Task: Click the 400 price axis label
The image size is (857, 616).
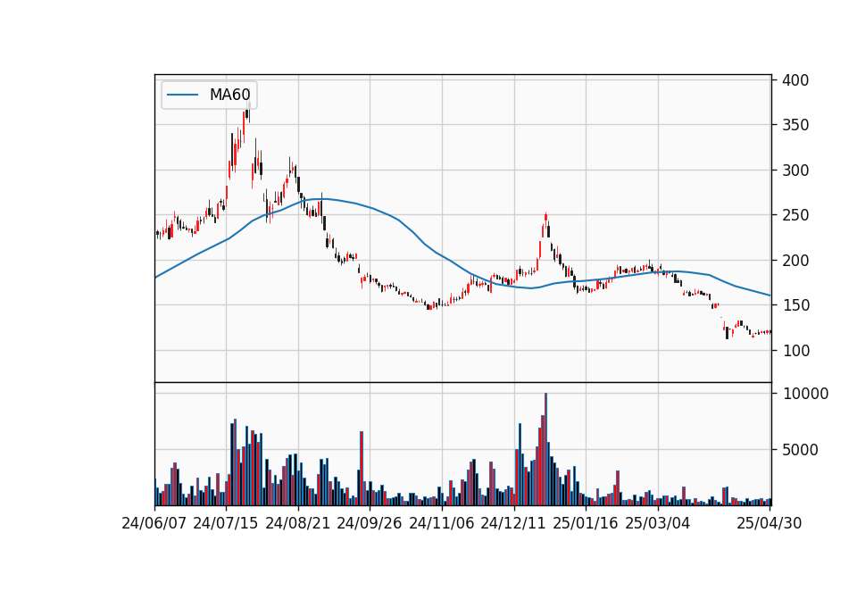Action: coord(795,80)
